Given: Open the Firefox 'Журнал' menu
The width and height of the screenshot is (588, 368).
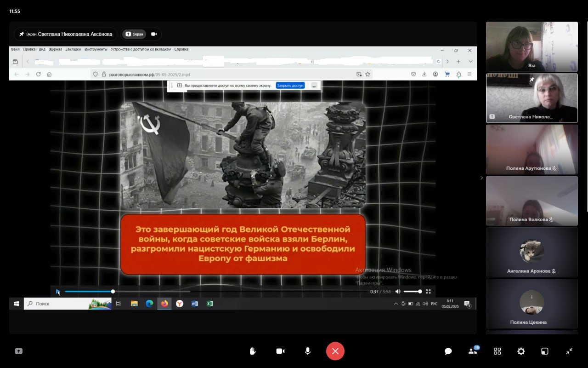Looking at the screenshot, I should [x=55, y=49].
